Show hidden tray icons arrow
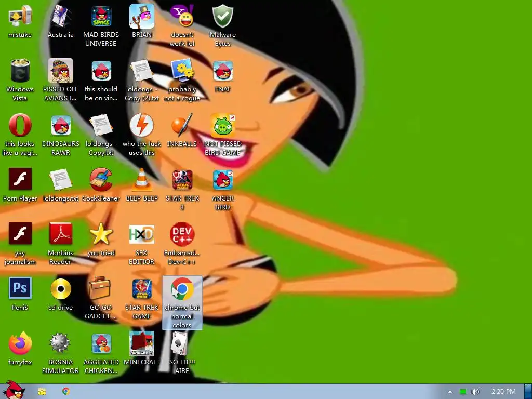 450,392
